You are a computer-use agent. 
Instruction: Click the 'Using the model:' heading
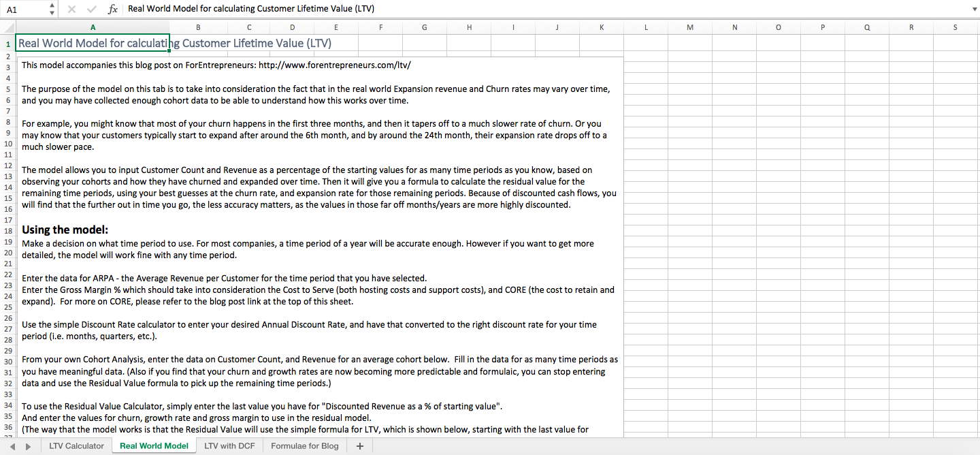click(65, 230)
